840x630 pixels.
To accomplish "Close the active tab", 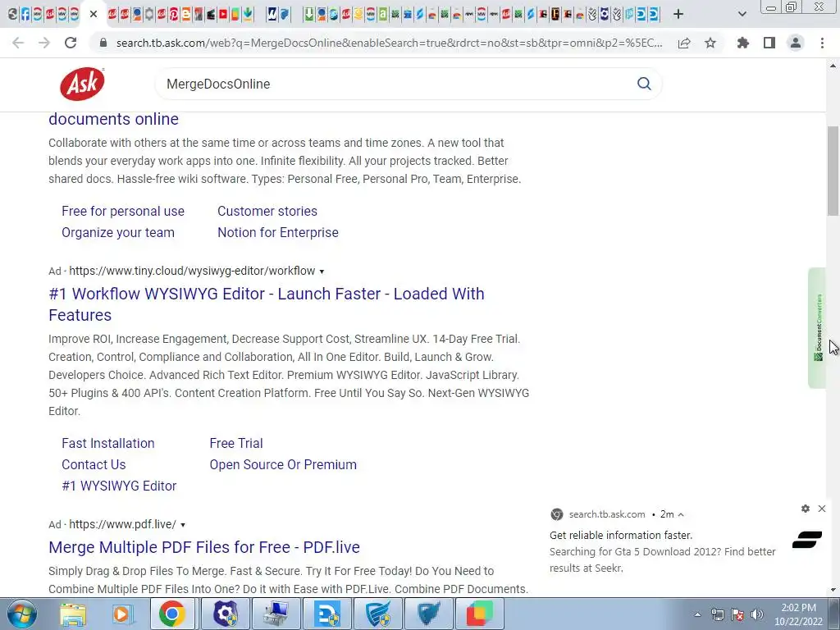I will [94, 14].
